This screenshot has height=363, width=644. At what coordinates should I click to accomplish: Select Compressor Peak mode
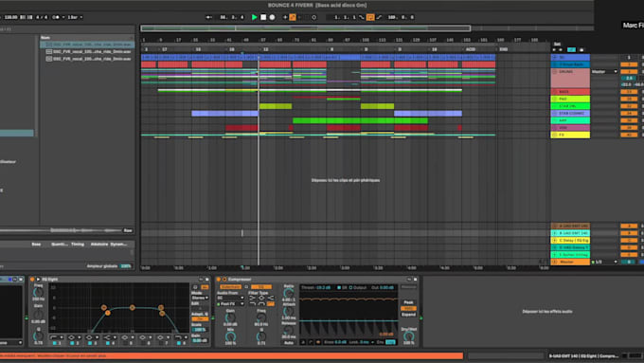409,302
